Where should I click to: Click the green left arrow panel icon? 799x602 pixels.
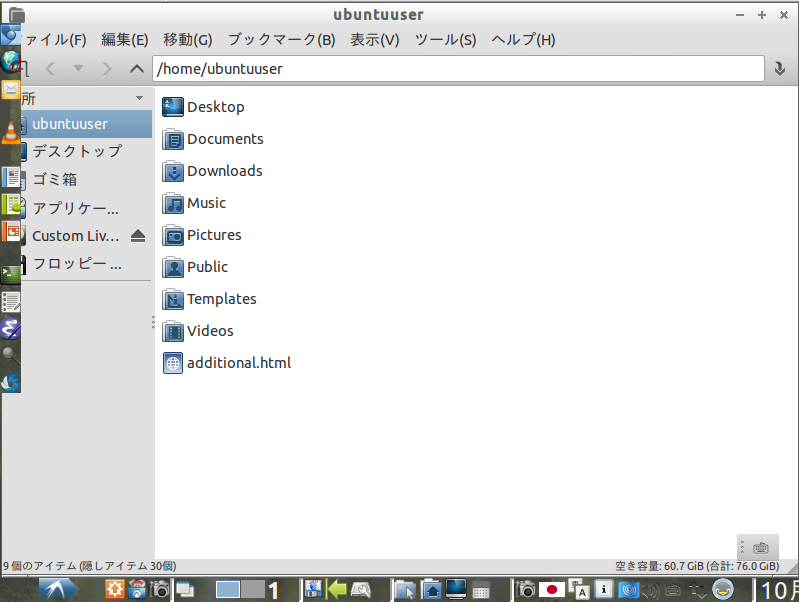pos(337,590)
